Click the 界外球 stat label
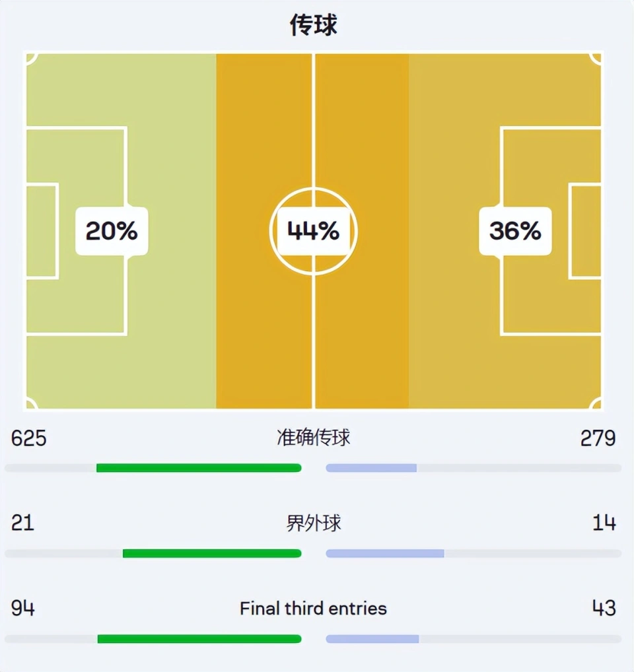This screenshot has height=672, width=634. tap(313, 523)
